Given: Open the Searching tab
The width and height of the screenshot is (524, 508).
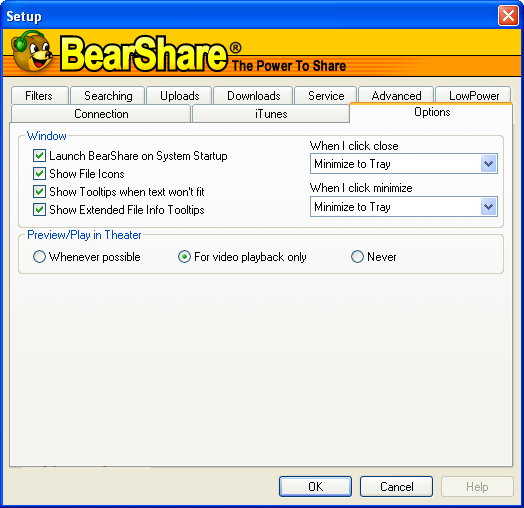Looking at the screenshot, I should [x=108, y=96].
